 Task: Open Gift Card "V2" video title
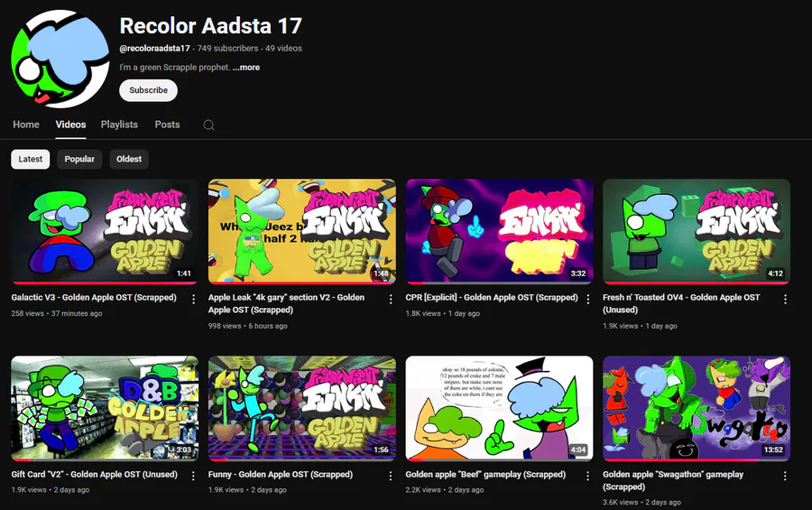pyautogui.click(x=94, y=474)
